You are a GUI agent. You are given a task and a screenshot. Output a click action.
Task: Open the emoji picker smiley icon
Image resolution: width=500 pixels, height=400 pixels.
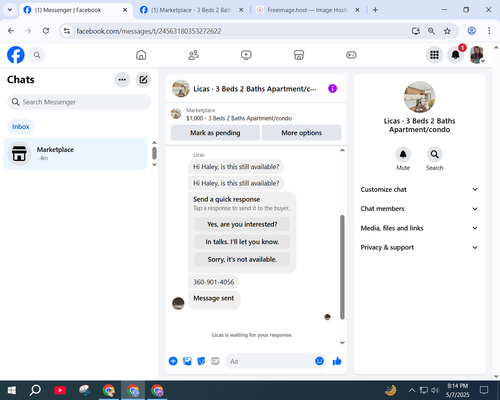coord(319,361)
